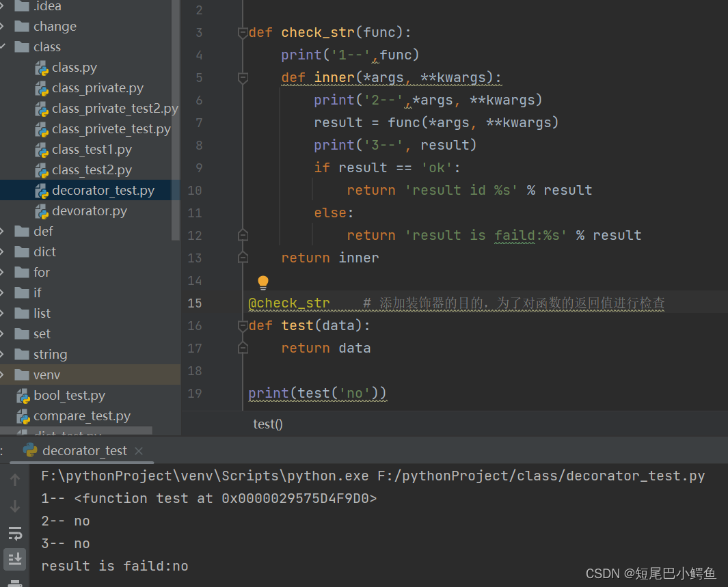Click line number 15 in gutter
Viewport: 728px width, 587px height.
coord(195,303)
